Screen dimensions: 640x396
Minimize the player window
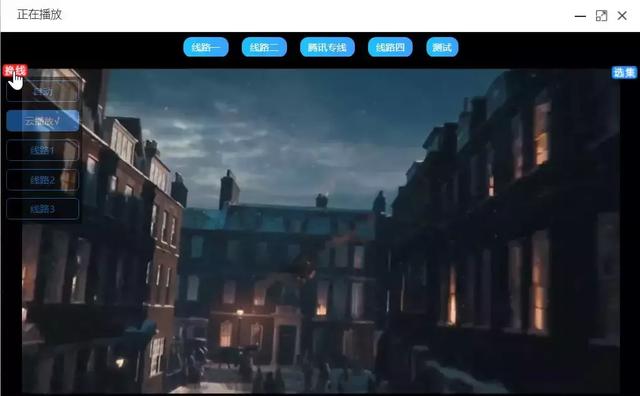tap(580, 16)
